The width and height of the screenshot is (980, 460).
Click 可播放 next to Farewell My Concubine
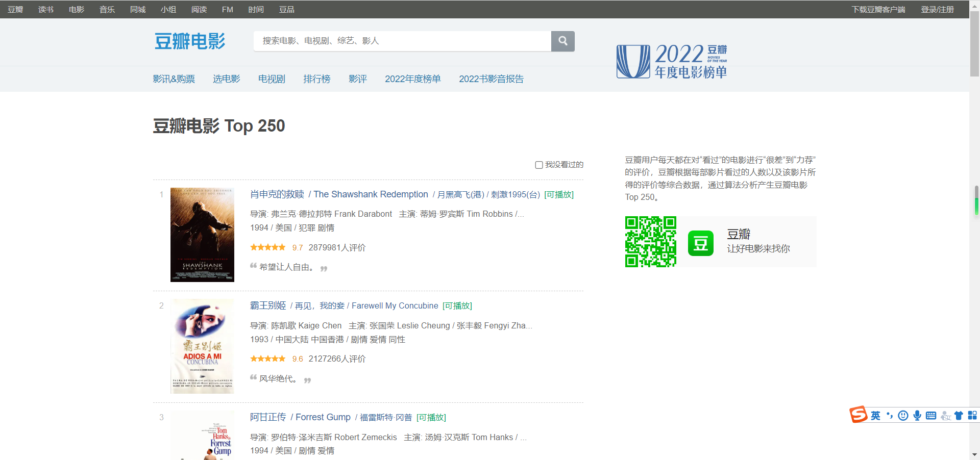pos(457,306)
